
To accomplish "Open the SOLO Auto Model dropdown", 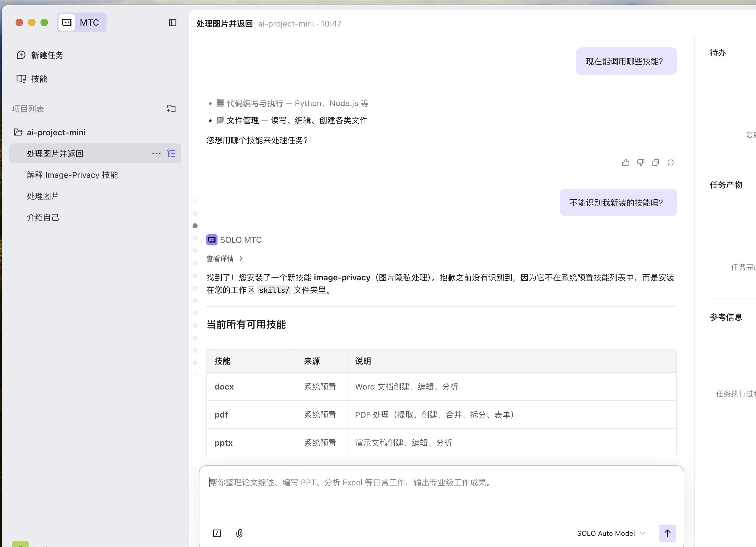I will click(611, 533).
